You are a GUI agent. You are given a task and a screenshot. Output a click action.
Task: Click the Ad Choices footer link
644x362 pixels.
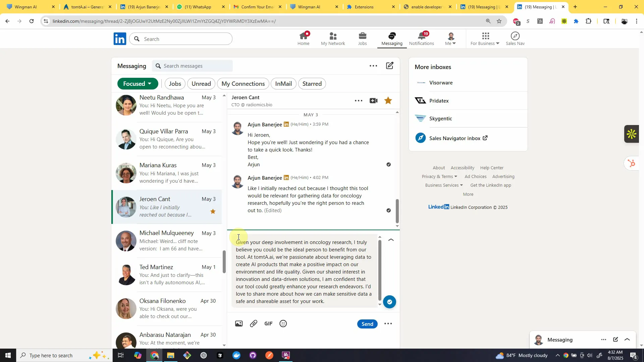(x=475, y=177)
